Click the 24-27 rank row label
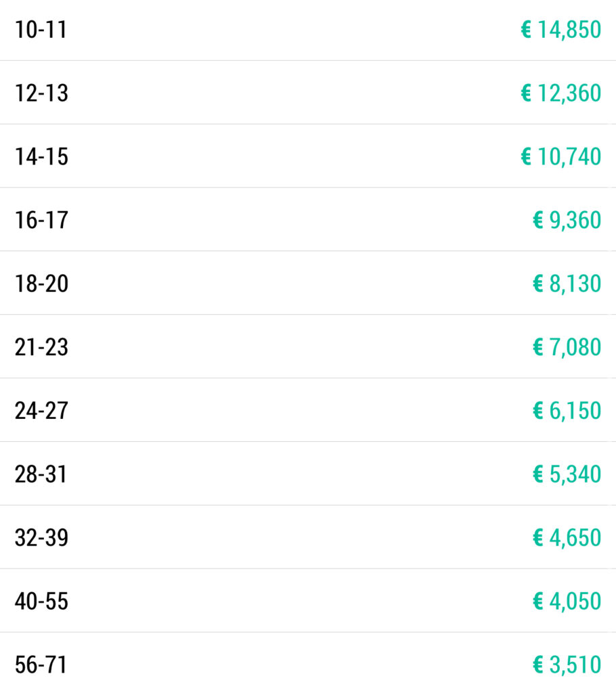The image size is (616, 693). click(x=41, y=411)
